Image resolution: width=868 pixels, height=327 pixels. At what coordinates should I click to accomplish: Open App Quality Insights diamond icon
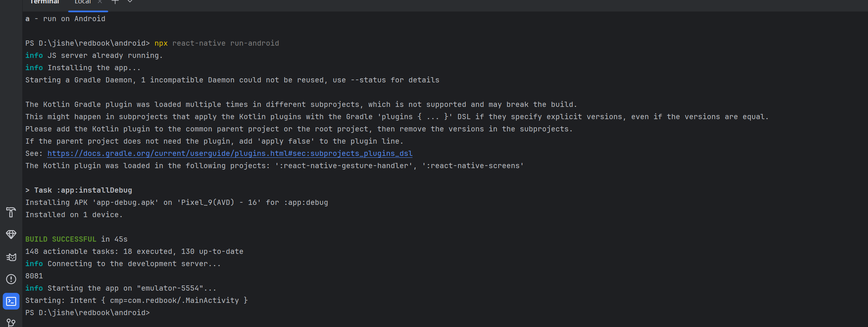[11, 235]
